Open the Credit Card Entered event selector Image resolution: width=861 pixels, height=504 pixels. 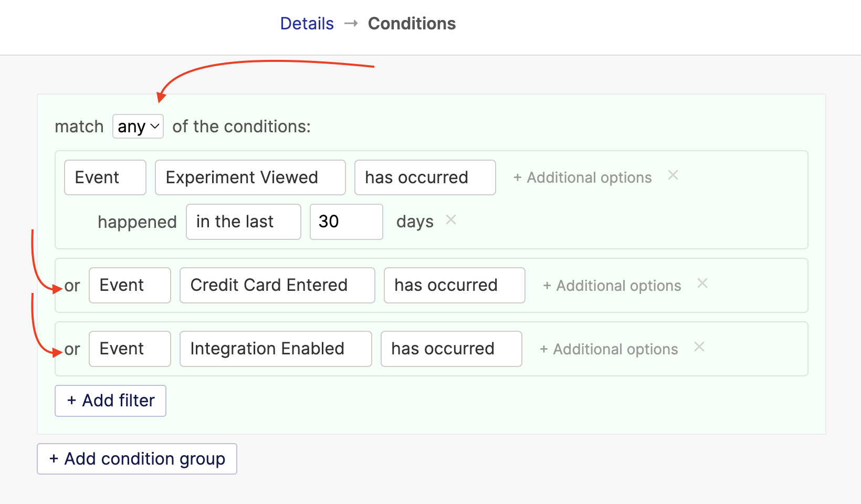277,285
